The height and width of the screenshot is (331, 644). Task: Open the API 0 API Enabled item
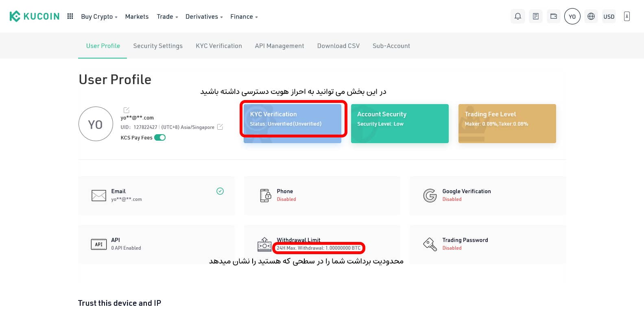pyautogui.click(x=156, y=244)
